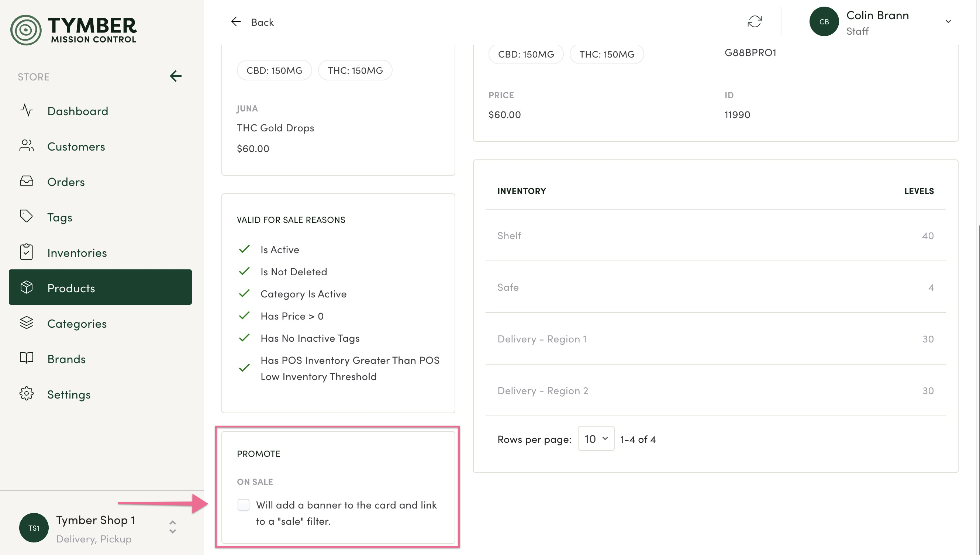Open the Categories menu item
This screenshot has height=555, width=980.
pyautogui.click(x=77, y=323)
